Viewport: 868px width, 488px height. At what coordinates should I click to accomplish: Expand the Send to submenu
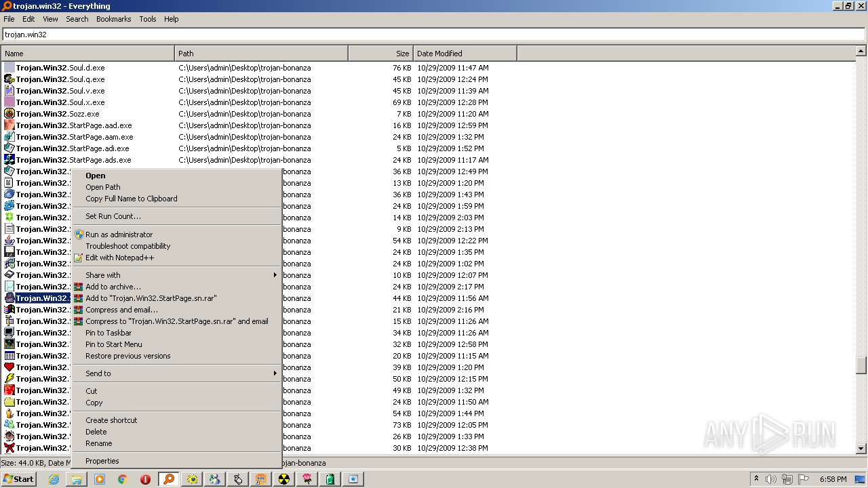tap(176, 373)
